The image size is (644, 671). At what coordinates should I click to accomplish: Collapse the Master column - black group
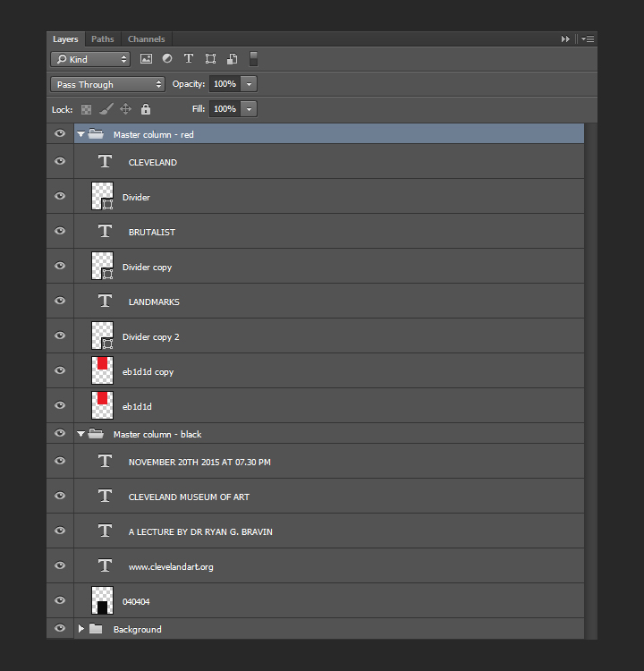(x=80, y=434)
